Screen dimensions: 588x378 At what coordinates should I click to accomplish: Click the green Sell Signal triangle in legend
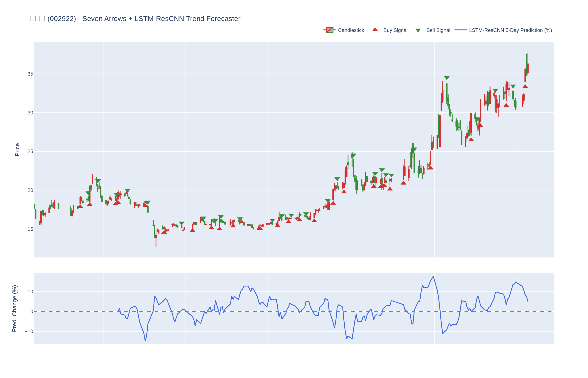pyautogui.click(x=418, y=30)
